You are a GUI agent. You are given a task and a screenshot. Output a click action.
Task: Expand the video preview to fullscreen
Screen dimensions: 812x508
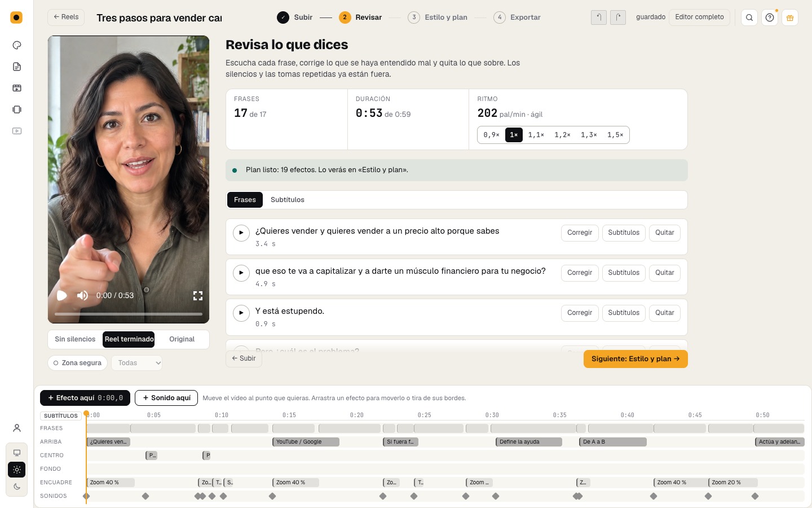198,295
